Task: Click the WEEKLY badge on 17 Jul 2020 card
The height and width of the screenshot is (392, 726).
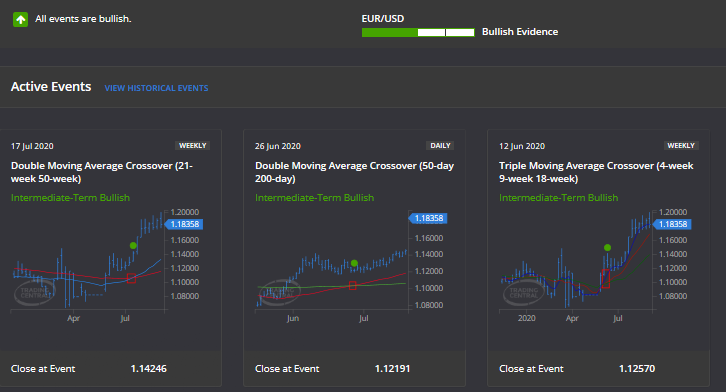Action: (193, 145)
